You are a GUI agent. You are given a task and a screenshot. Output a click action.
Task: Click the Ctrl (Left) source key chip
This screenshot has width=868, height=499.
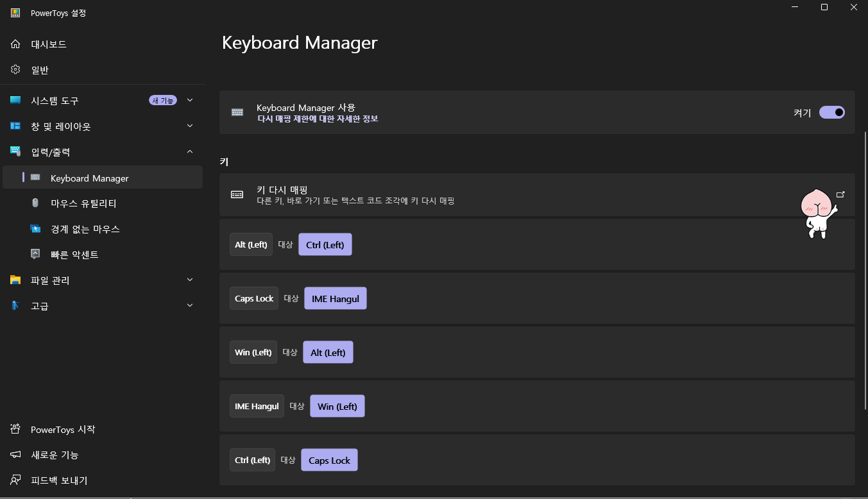click(252, 460)
